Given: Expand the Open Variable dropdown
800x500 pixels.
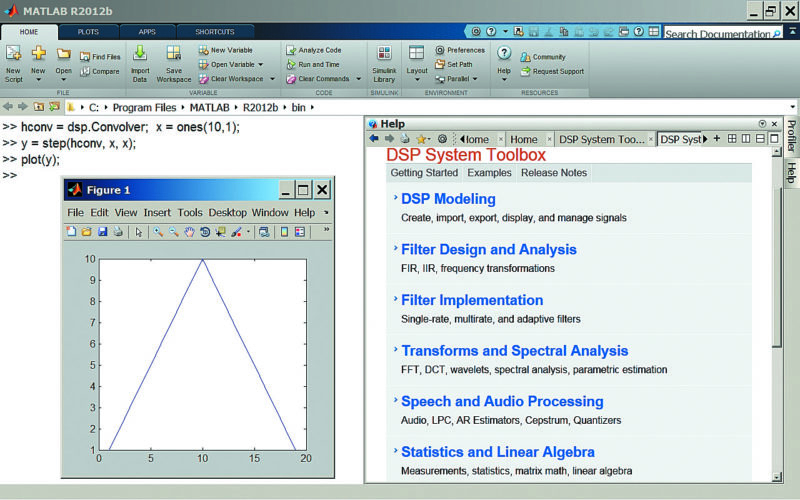Looking at the screenshot, I should (261, 65).
